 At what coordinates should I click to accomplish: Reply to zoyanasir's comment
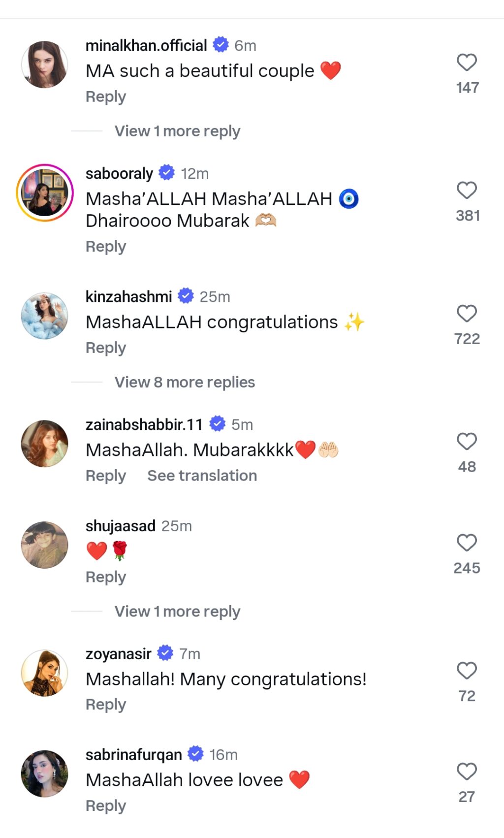coord(105,704)
